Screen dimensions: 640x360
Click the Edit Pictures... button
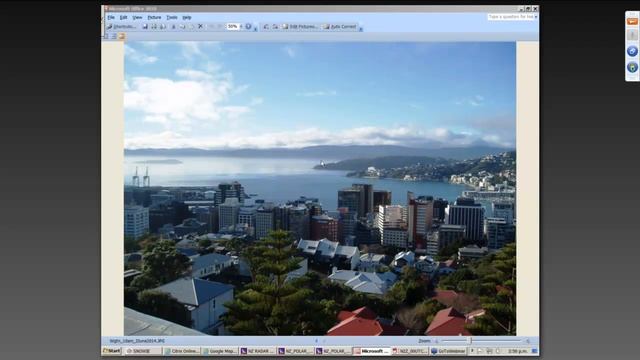[300, 27]
